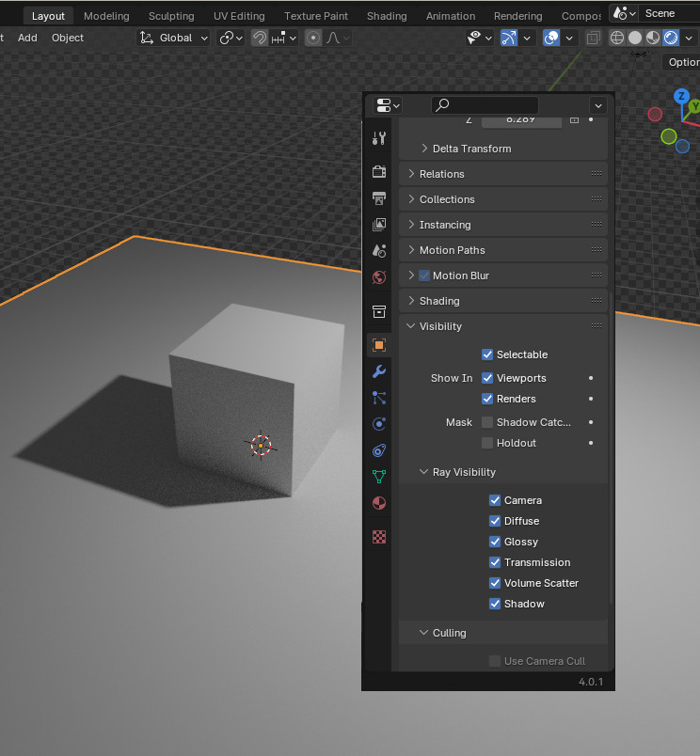Open the Physics properties tab
The width and height of the screenshot is (700, 756).
coord(379,424)
